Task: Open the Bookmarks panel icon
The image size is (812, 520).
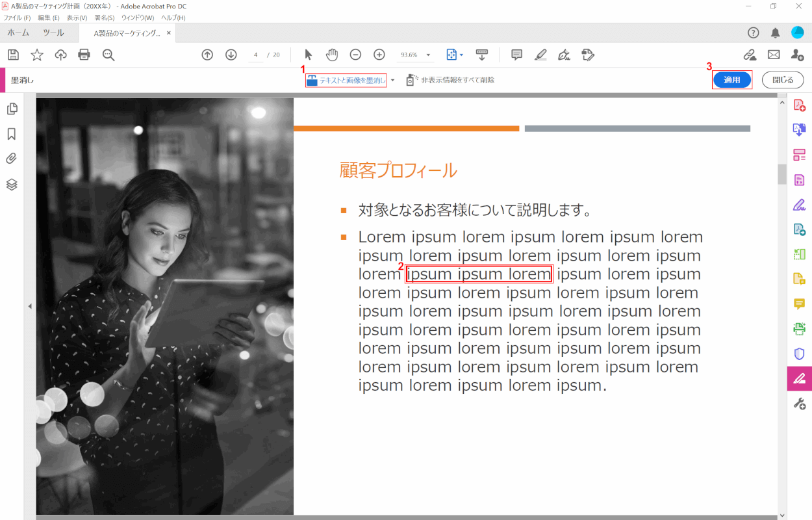Action: coord(12,134)
